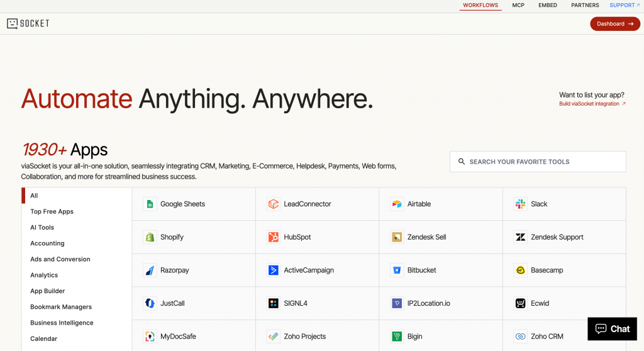Click the Bigin app icon

(x=397, y=336)
